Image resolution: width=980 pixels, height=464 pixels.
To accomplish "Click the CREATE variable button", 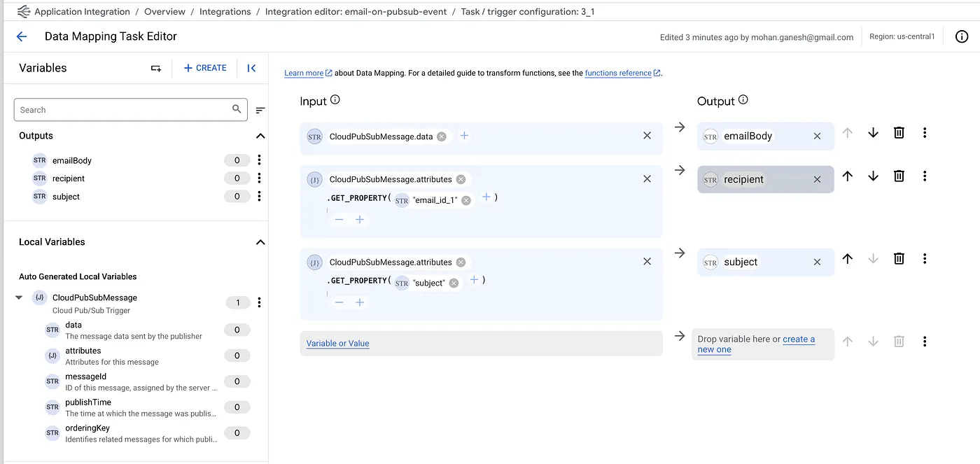I will tap(205, 68).
